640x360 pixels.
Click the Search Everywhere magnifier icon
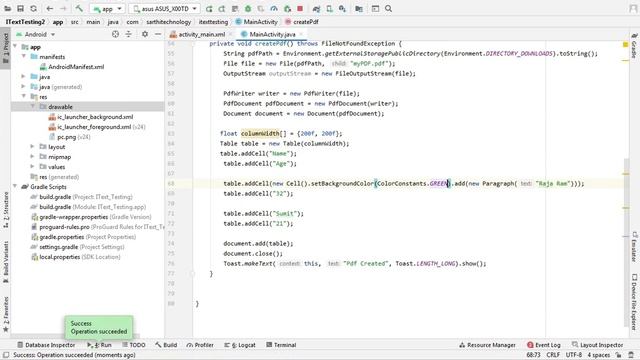tap(388, 8)
